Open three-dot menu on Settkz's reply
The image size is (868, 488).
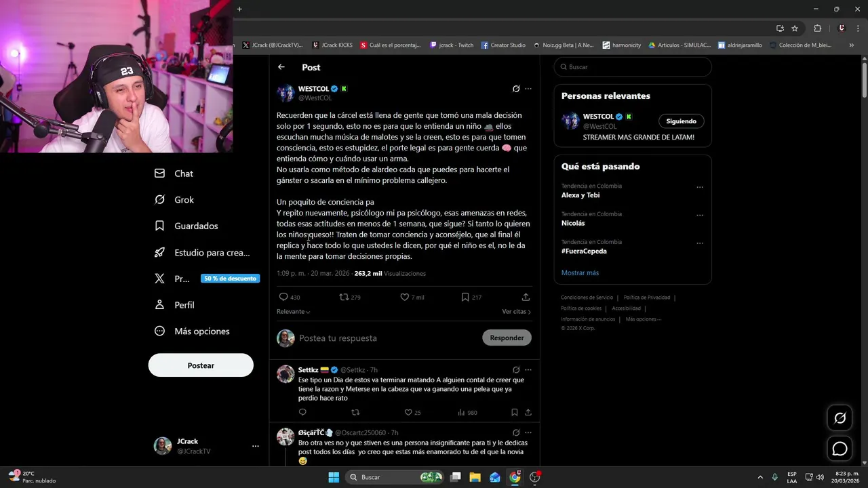point(528,370)
